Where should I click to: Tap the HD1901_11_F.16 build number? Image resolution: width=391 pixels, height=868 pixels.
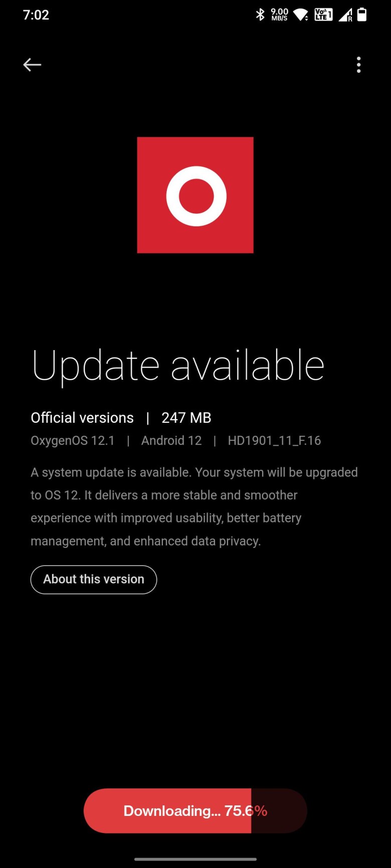click(x=274, y=441)
